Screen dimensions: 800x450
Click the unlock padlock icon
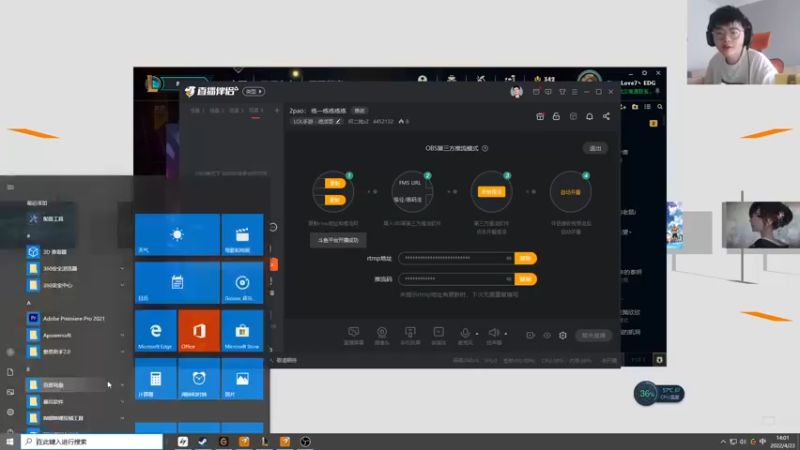pyautogui.click(x=556, y=116)
